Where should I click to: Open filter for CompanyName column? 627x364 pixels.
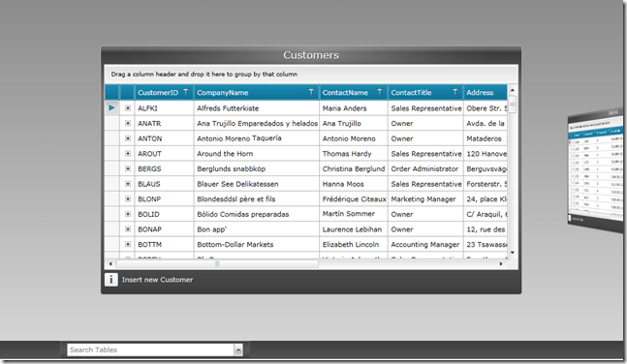311,92
